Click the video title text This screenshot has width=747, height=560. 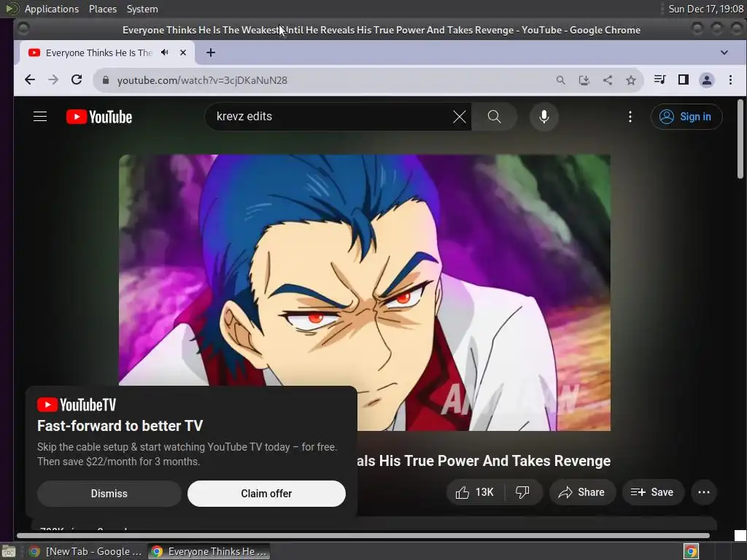pos(484,461)
